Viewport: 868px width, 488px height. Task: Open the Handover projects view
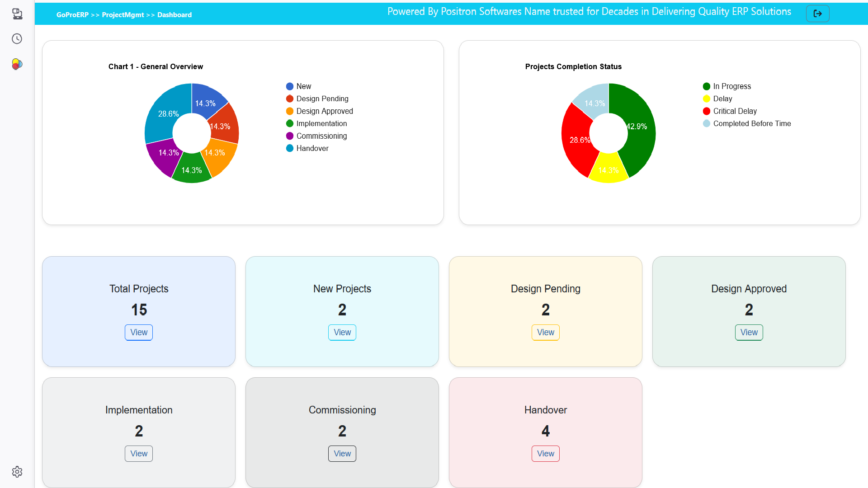545,453
